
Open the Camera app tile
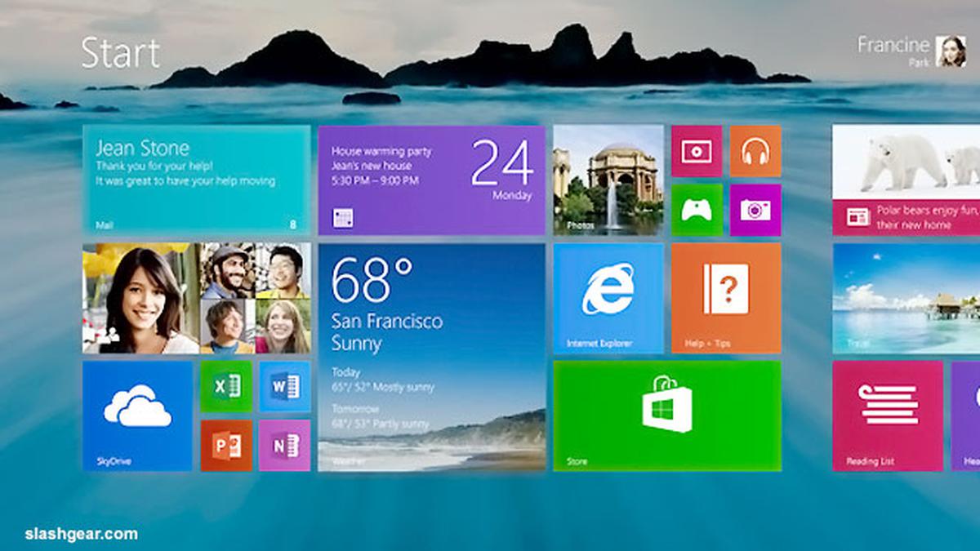pos(755,210)
